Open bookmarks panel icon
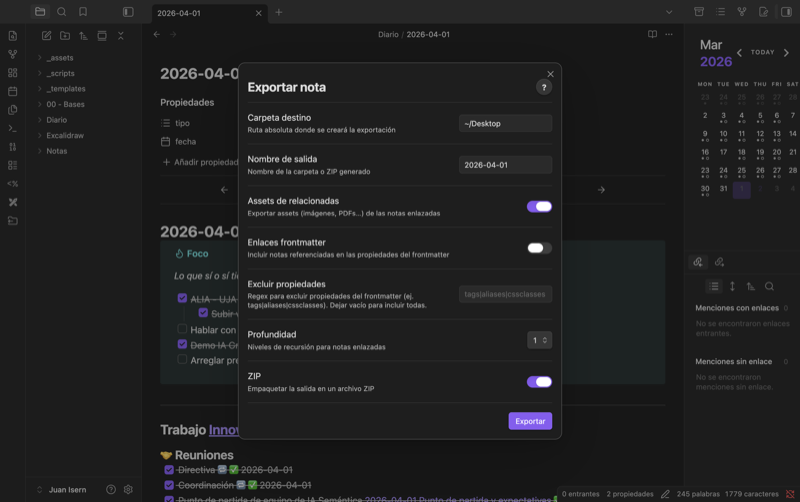The image size is (800, 502). [x=83, y=12]
